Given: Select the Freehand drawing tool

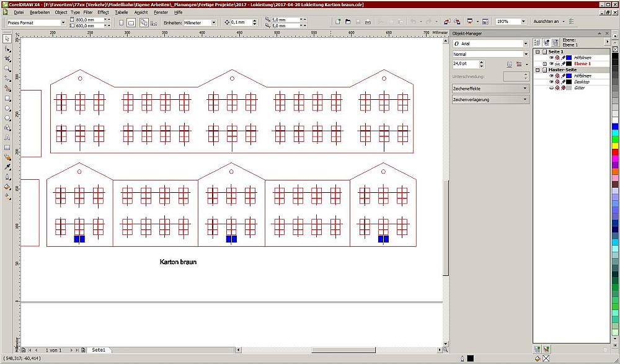Looking at the screenshot, I should (7, 78).
